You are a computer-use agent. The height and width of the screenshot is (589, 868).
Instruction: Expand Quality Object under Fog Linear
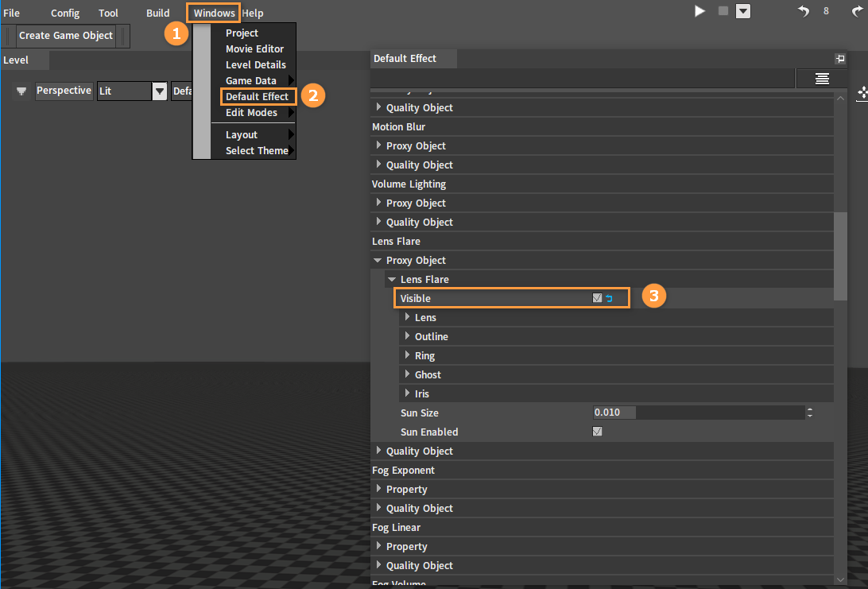378,564
